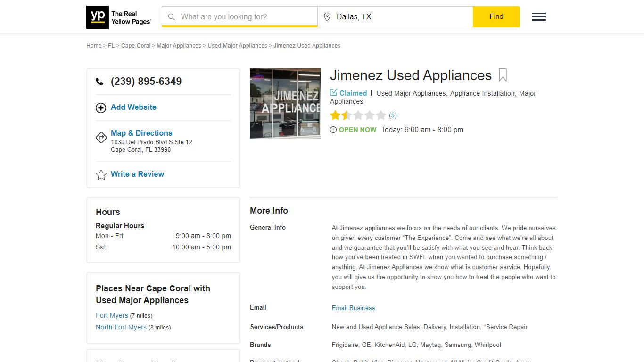The image size is (644, 362).
Task: Open the Fort Myers nearby link
Action: 112,315
